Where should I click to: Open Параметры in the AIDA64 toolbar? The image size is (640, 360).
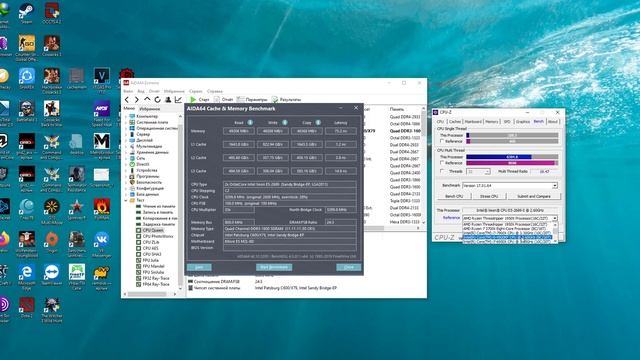coord(252,100)
